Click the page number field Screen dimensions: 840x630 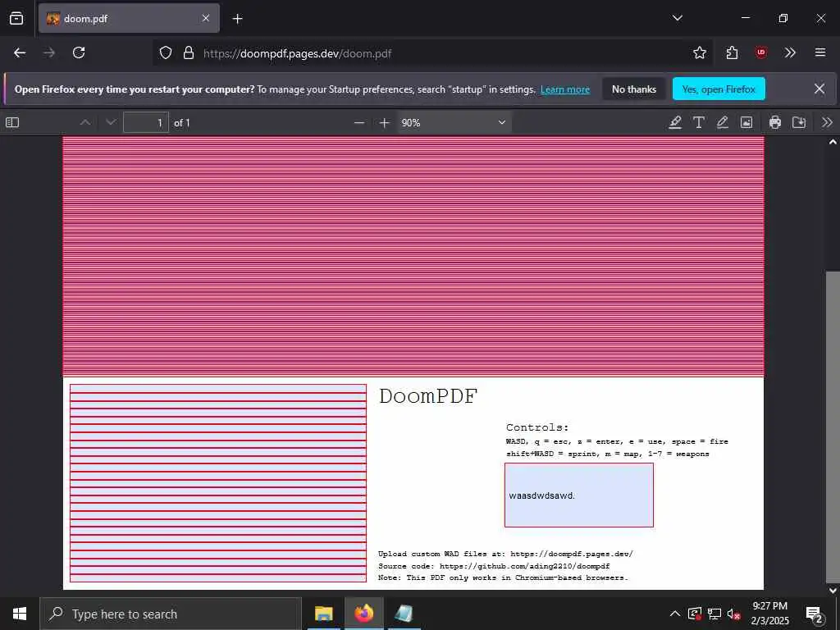146,123
